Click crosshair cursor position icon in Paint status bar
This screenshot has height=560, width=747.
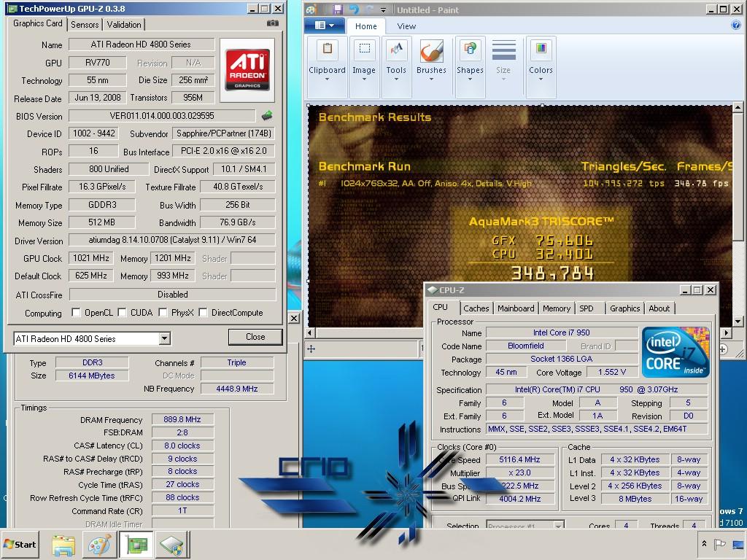coord(311,349)
